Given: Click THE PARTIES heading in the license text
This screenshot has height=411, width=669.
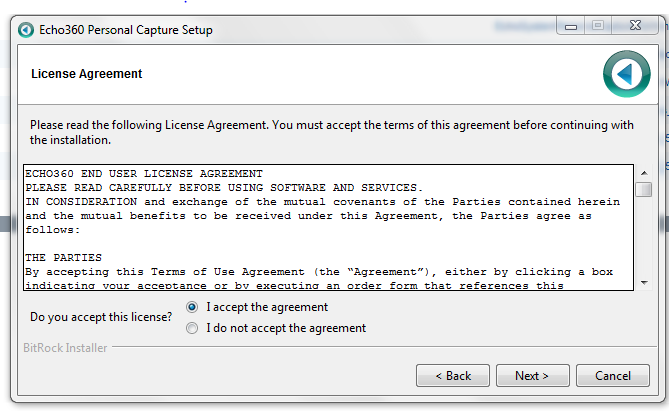Looking at the screenshot, I should click(x=63, y=258).
